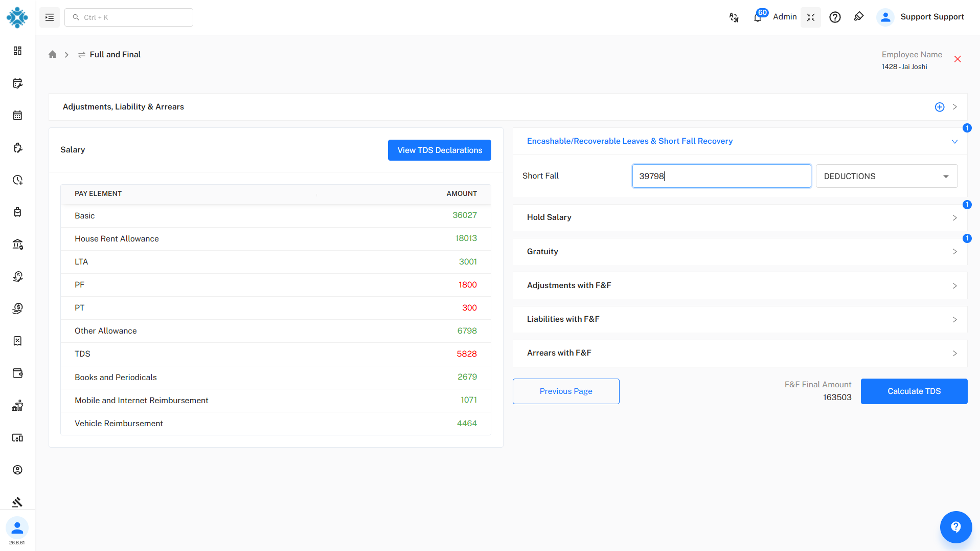Click the plus circle icon on Adjustments header
980x551 pixels.
(x=940, y=107)
